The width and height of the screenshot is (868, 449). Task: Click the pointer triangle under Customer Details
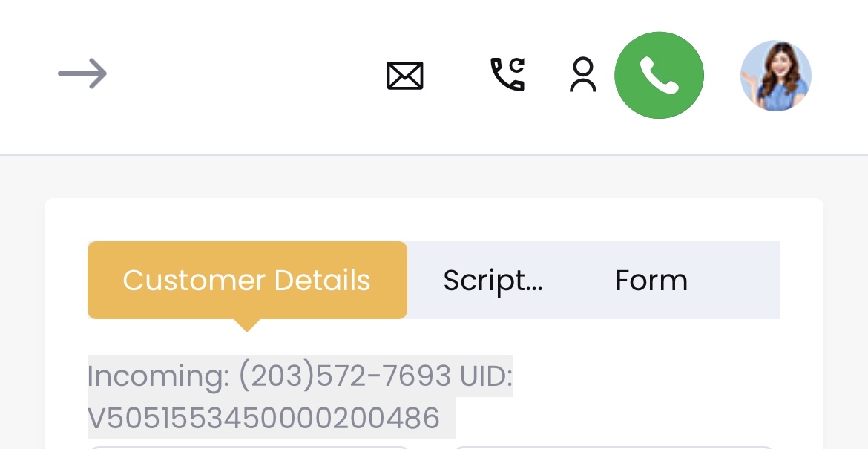pyautogui.click(x=246, y=324)
